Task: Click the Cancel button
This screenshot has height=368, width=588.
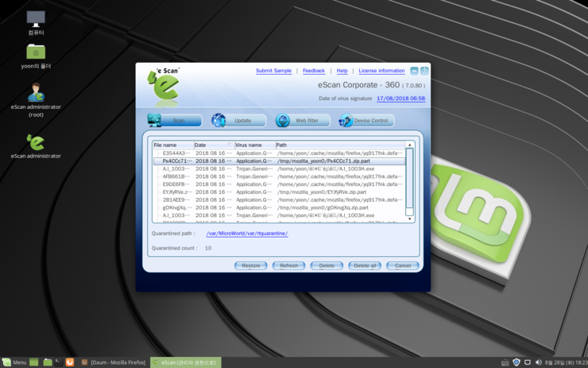Action: (x=403, y=265)
